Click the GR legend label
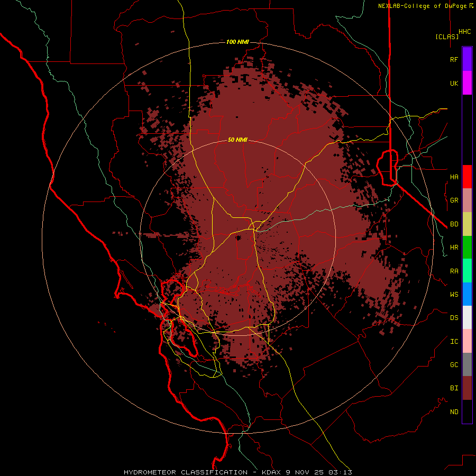Viewport: 476px width, 476px height. [x=454, y=200]
